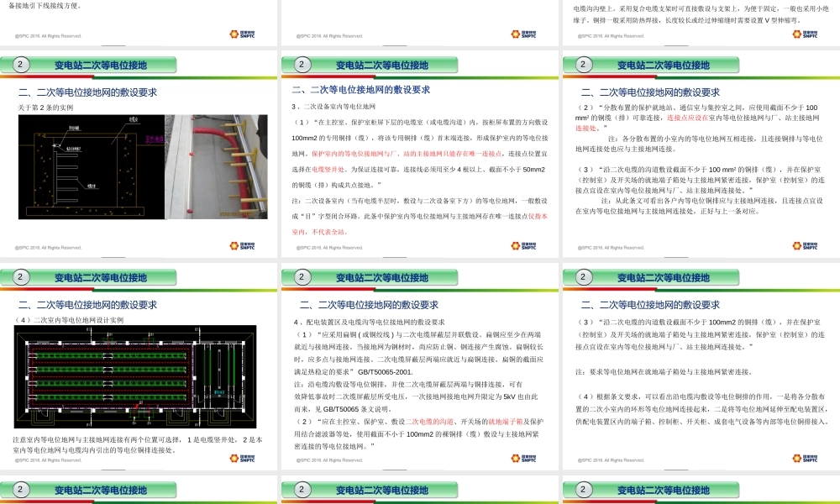This screenshot has height=504, width=840.
Task: Click SNPTC logo on the 分散布置的保护就地站 slide
Action: [x=806, y=246]
